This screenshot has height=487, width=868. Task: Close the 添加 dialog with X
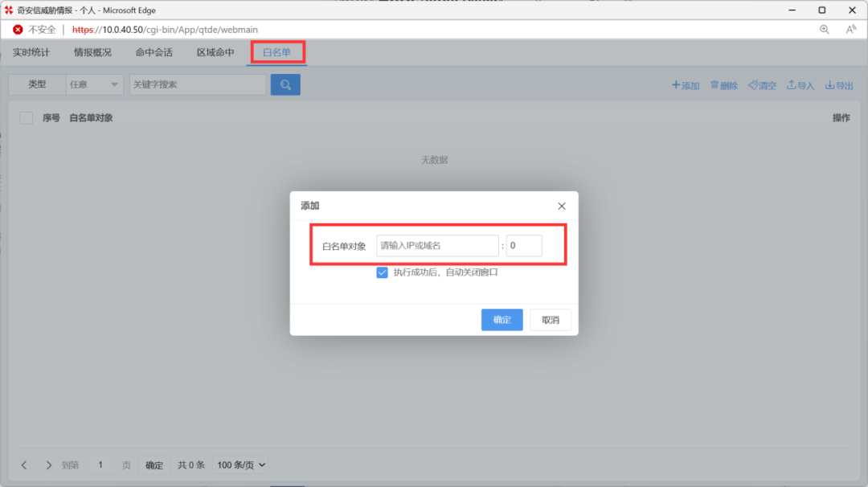click(561, 206)
